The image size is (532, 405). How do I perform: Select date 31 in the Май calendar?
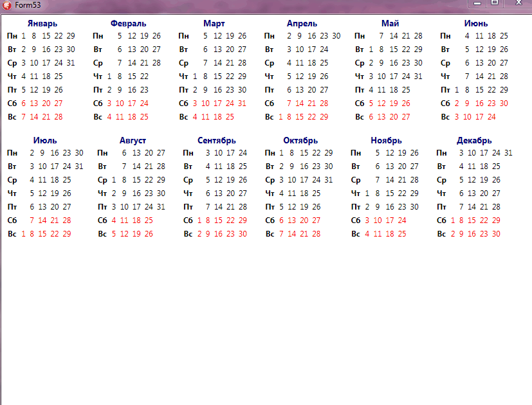point(418,76)
